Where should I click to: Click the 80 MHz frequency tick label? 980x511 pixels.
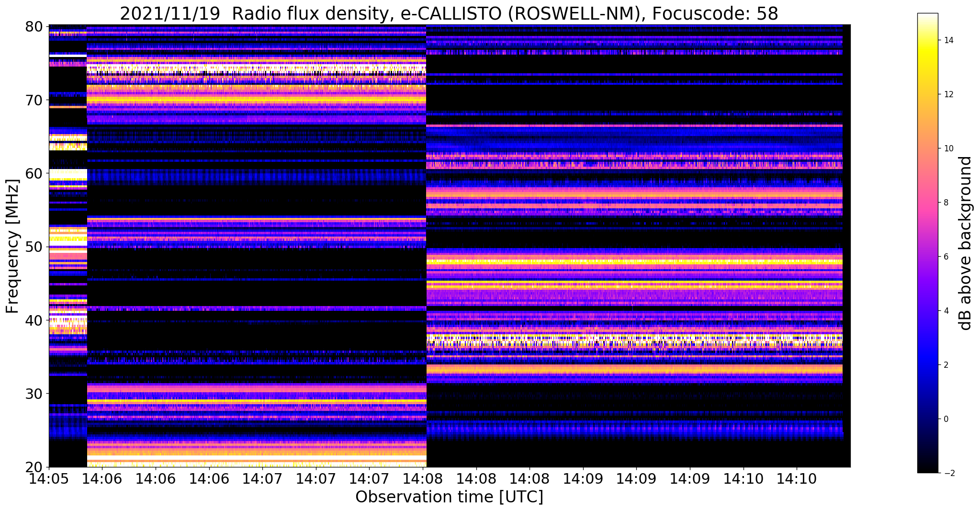pos(34,26)
